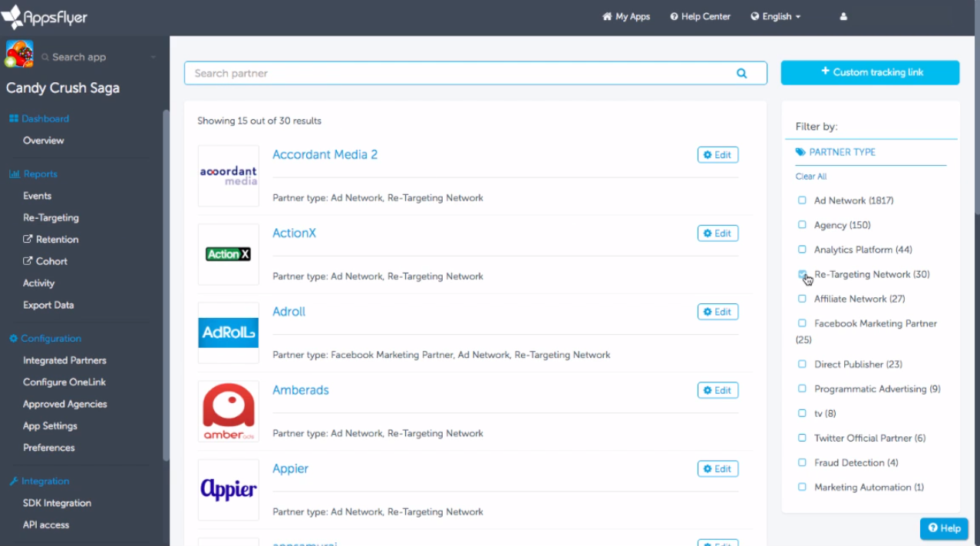
Task: Enable the Ad Network filter checkbox
Action: coord(802,200)
